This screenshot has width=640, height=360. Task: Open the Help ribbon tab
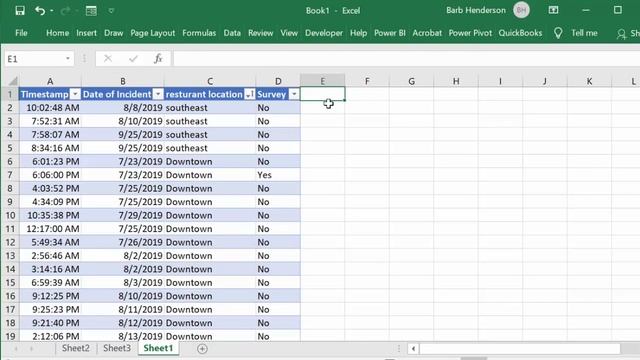coord(358,33)
